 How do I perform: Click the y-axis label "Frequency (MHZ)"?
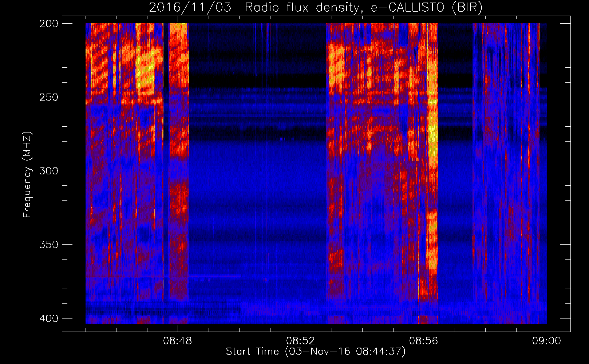point(28,175)
